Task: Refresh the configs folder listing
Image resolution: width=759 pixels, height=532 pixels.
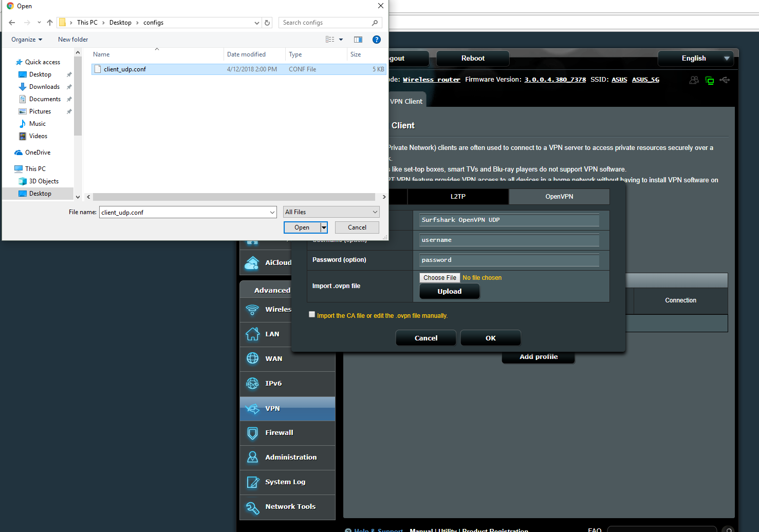Action: point(267,23)
